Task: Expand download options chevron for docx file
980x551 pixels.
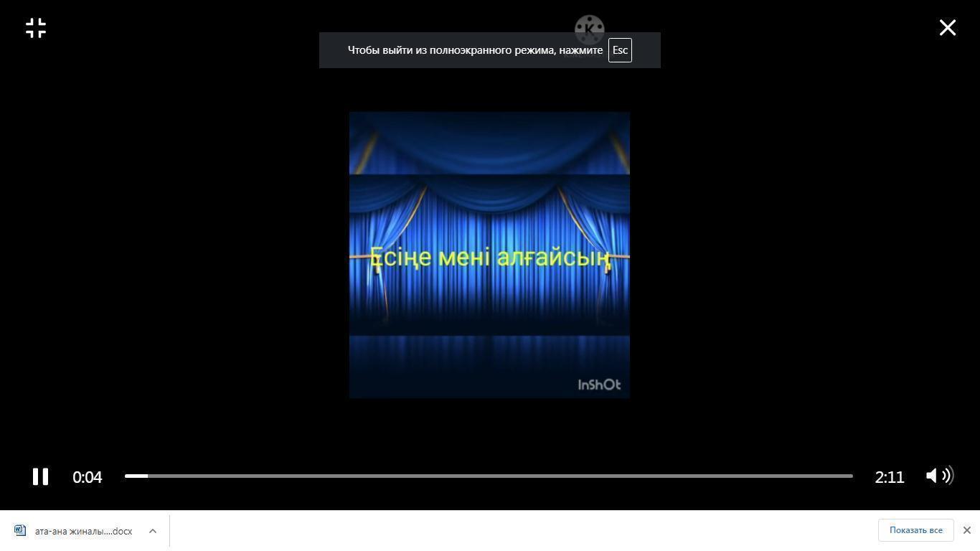Action: 153,531
